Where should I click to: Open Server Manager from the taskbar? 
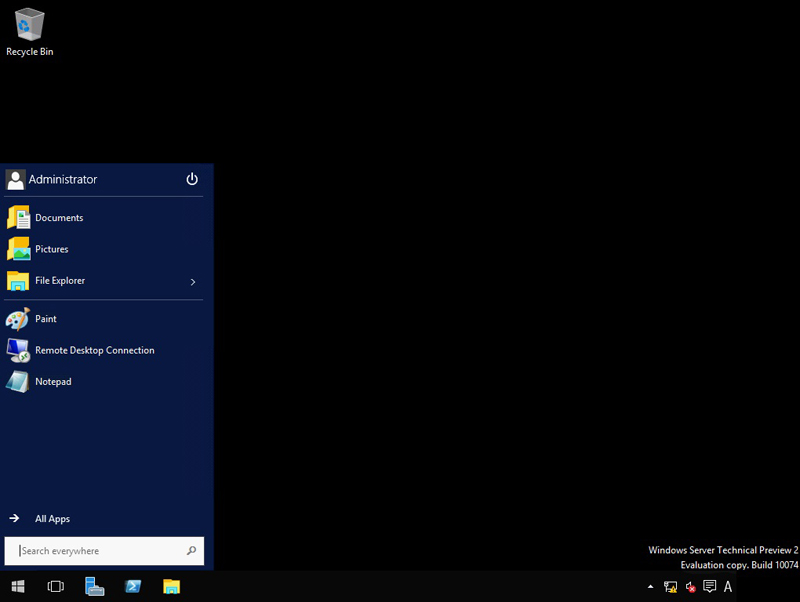(x=94, y=587)
